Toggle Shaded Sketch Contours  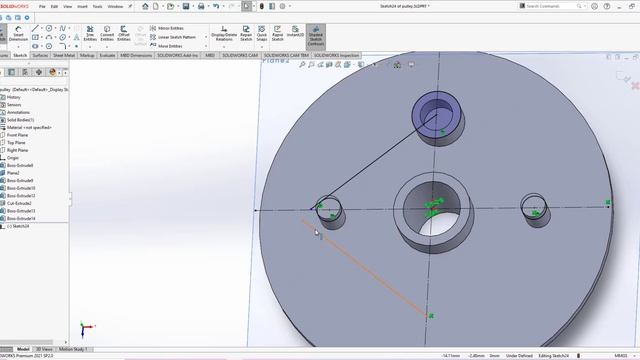(316, 36)
